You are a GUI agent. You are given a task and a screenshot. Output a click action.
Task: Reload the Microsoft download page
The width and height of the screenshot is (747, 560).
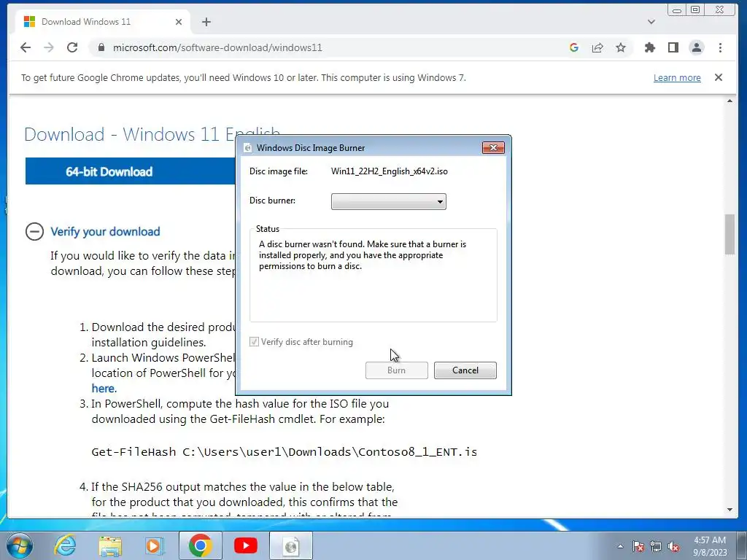(x=72, y=47)
